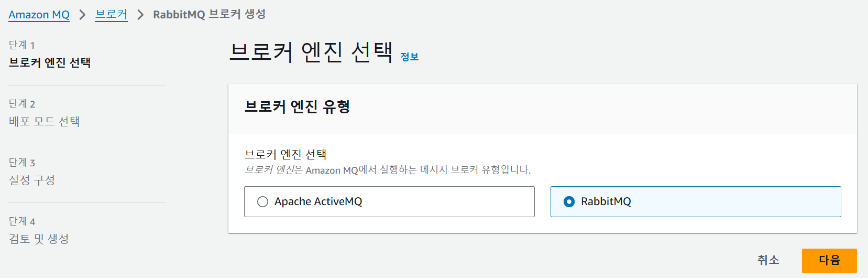Image resolution: width=868 pixels, height=278 pixels.
Task: Go to the 브로커 breadcrumb link
Action: click(x=111, y=14)
